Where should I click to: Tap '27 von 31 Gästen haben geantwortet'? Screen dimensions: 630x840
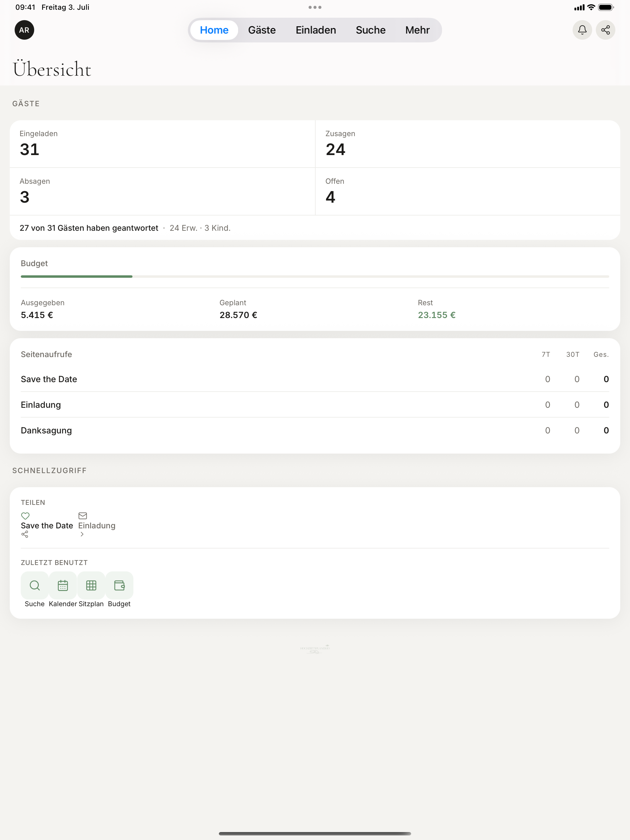(x=89, y=228)
